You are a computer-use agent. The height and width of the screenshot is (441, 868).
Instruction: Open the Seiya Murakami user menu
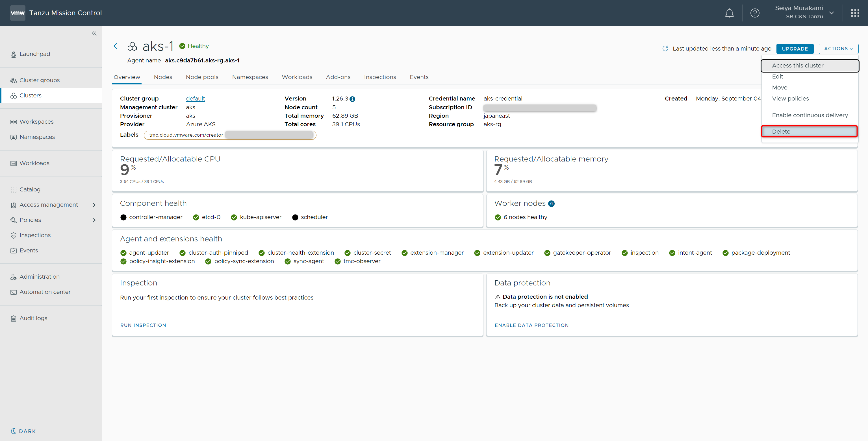click(804, 12)
